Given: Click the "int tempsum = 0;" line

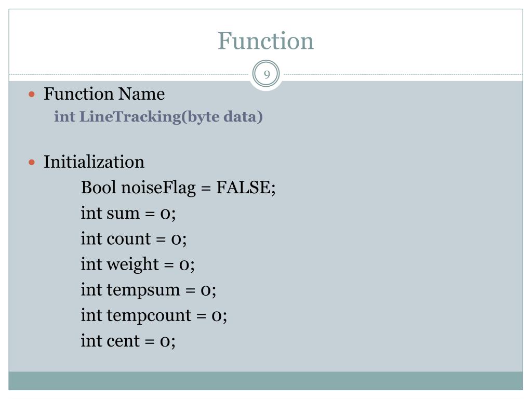Looking at the screenshot, I should 149,290.
